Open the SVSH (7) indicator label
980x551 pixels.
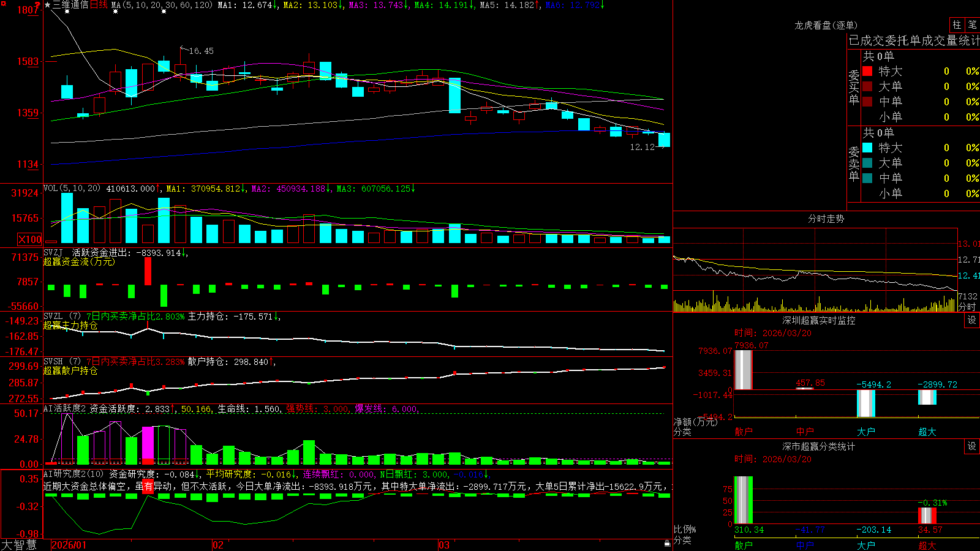click(62, 361)
